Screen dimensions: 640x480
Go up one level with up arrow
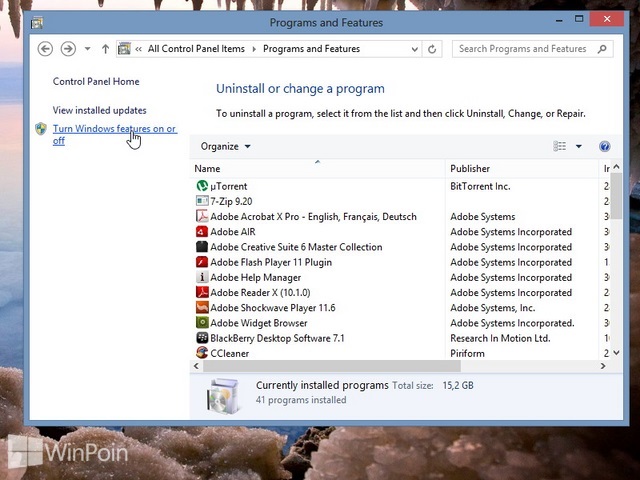click(x=105, y=49)
